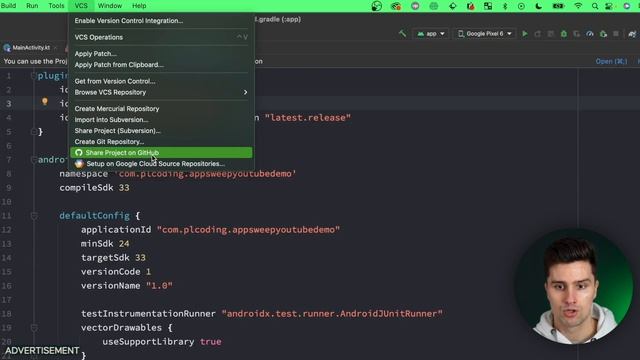Select Import into Subversion
This screenshot has width=640, height=360.
coord(161,120)
